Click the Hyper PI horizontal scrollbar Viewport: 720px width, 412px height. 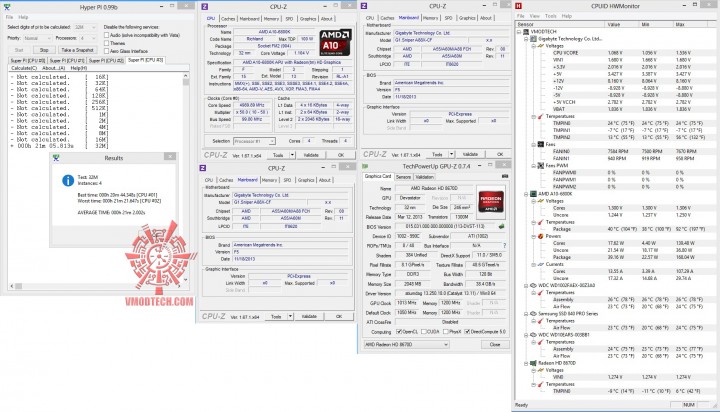[x=97, y=286]
